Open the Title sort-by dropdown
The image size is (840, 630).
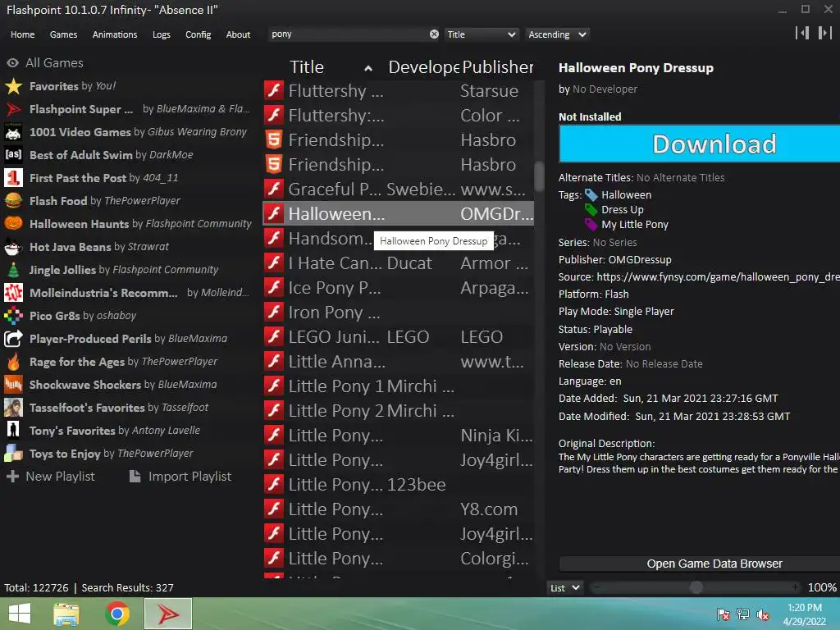point(481,34)
